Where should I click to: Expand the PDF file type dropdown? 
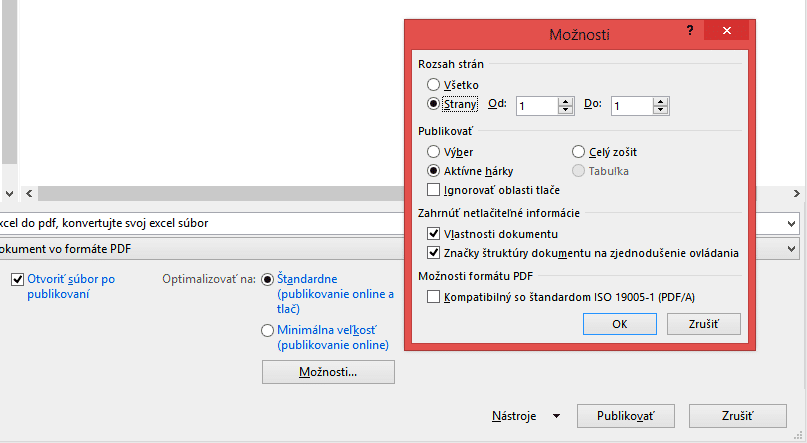point(792,249)
